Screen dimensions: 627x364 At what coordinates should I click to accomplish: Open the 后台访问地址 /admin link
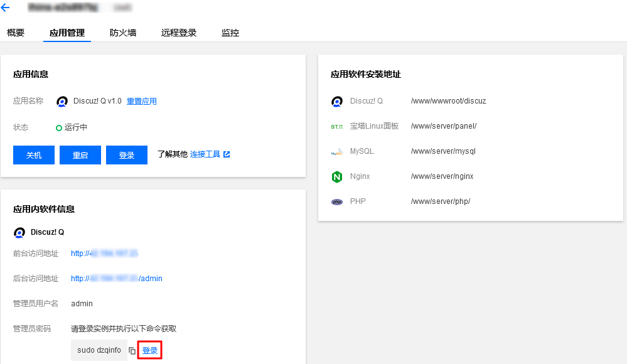click(x=117, y=279)
